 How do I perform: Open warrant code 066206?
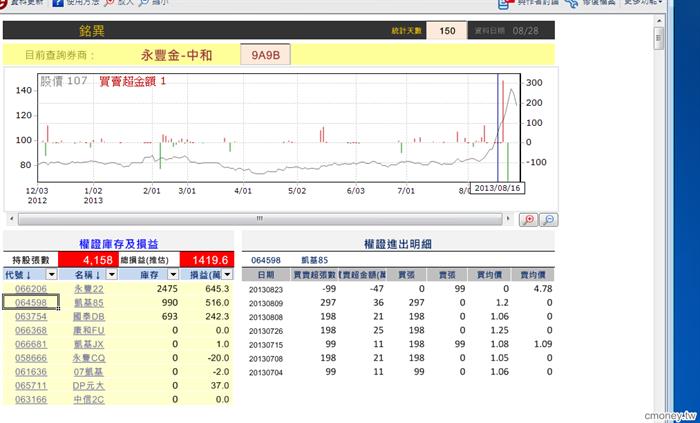(x=31, y=289)
